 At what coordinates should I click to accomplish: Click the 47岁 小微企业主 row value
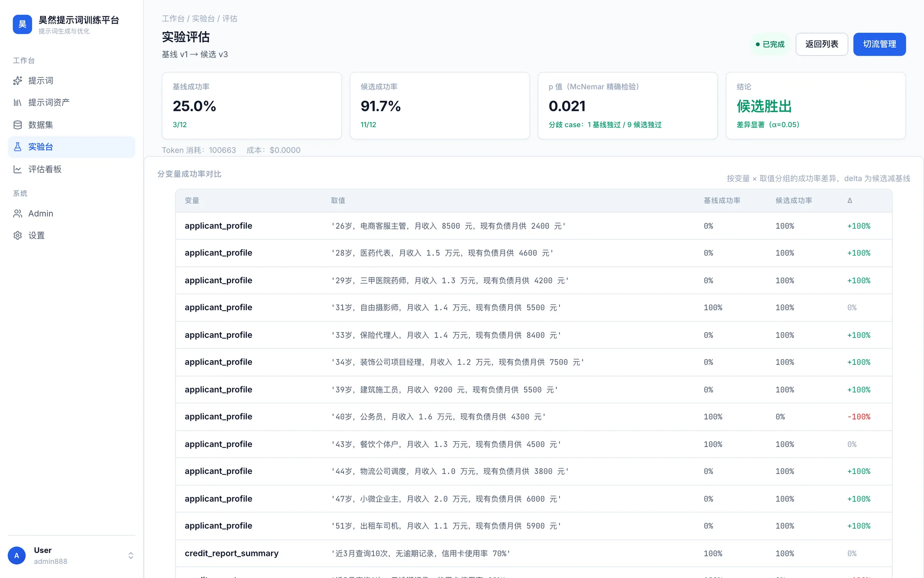tap(446, 499)
